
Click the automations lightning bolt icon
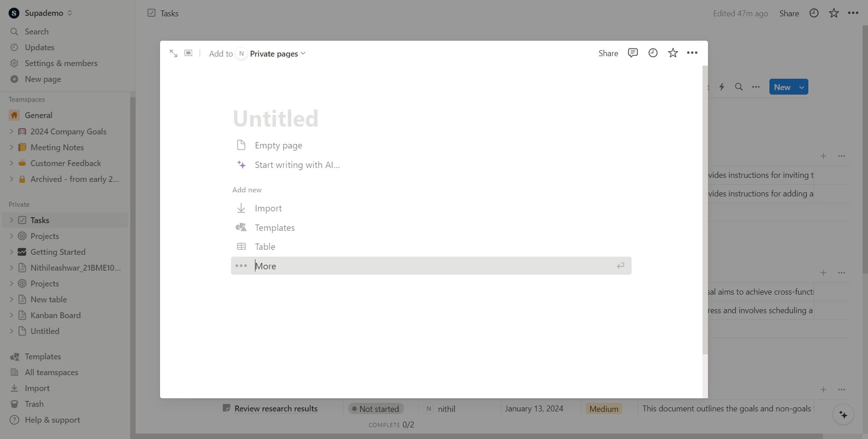722,87
